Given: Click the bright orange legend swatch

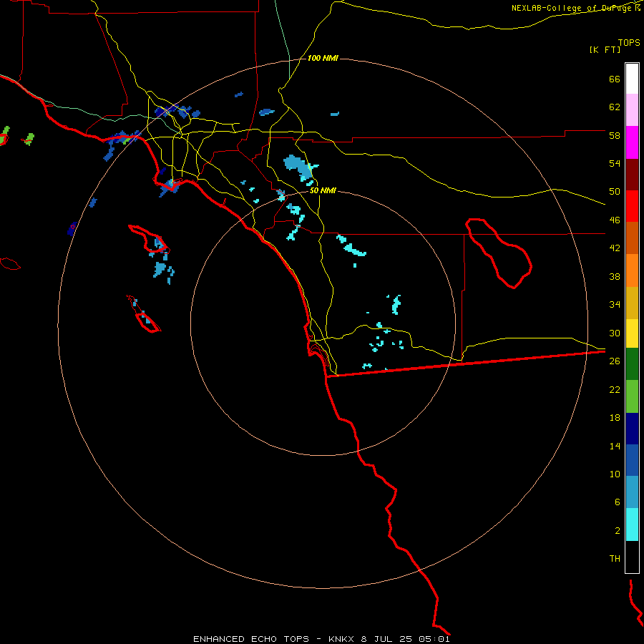Looking at the screenshot, I should [x=632, y=270].
